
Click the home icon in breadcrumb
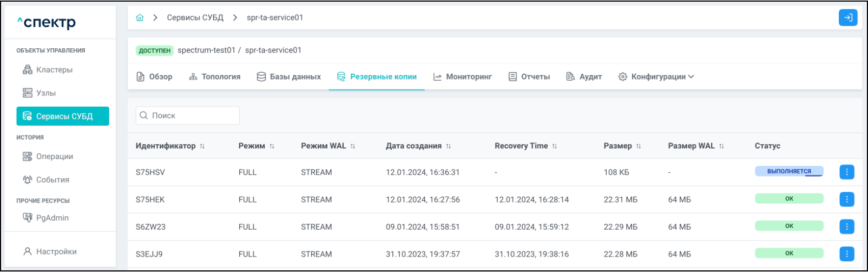pyautogui.click(x=140, y=18)
